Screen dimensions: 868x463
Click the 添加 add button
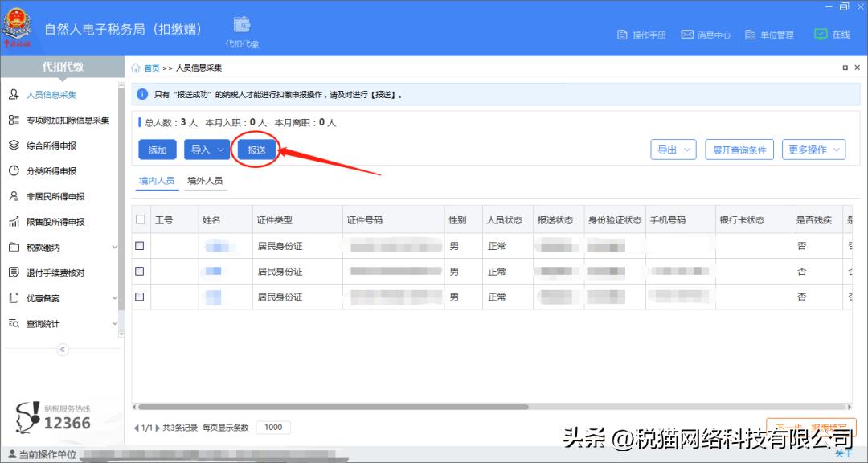click(x=157, y=150)
